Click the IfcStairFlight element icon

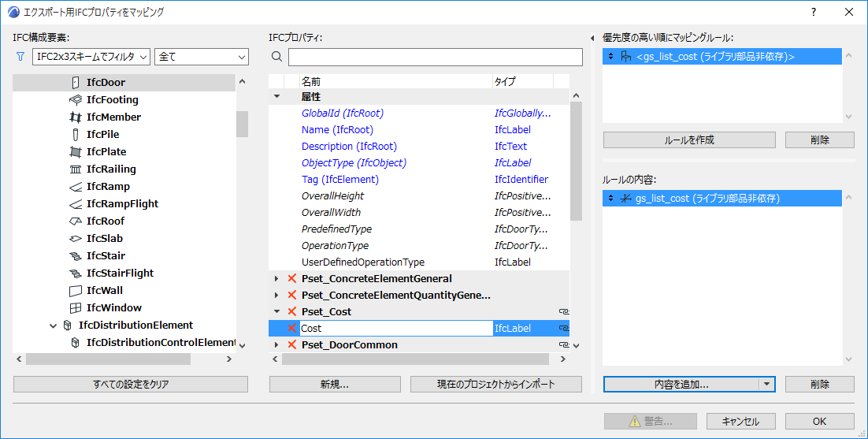tap(76, 273)
